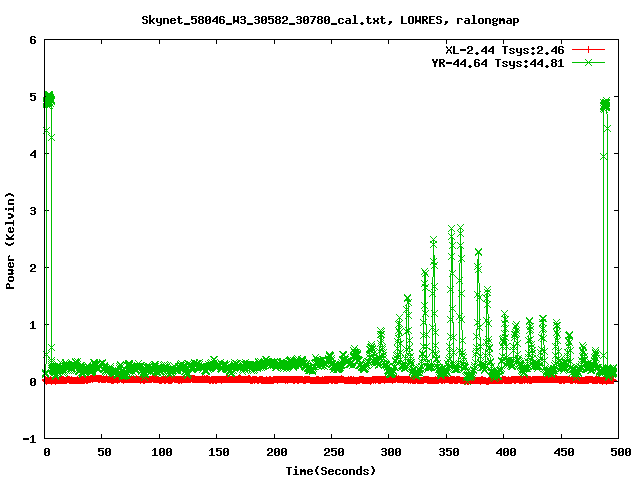
Task: Click the tallest green peak near 355 seconds
Action: pos(451,298)
